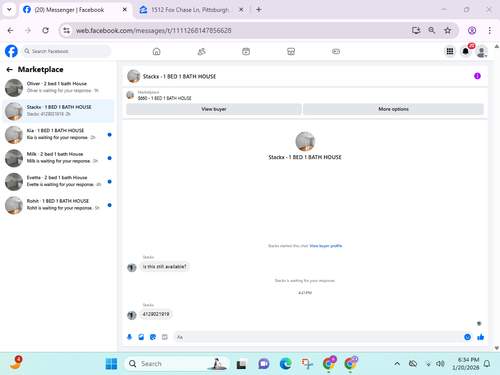Reload the page
Image resolution: width=500 pixels, height=375 pixels.
tap(46, 31)
